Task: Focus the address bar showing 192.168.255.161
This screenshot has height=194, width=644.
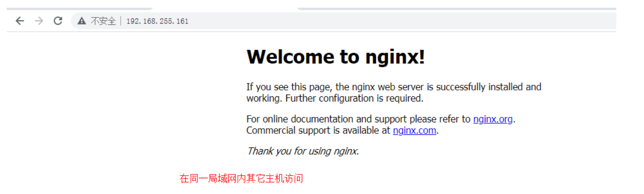Action: click(x=344, y=21)
